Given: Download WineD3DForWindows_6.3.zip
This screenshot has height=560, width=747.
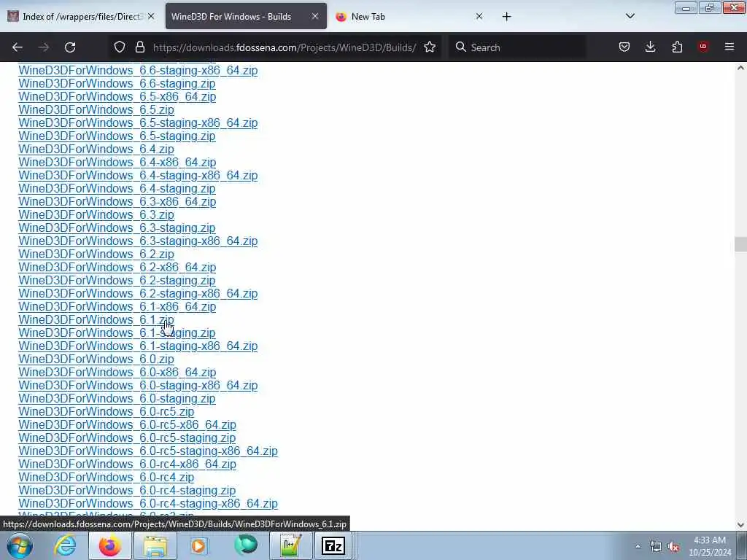Looking at the screenshot, I should [x=96, y=215].
